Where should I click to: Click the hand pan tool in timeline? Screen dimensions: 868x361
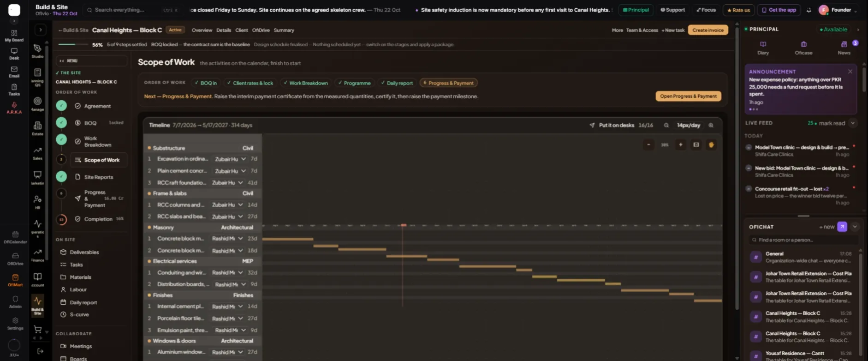point(711,145)
